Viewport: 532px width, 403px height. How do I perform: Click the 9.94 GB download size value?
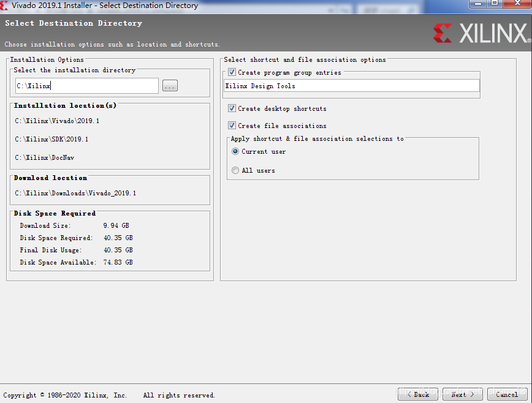(x=116, y=225)
